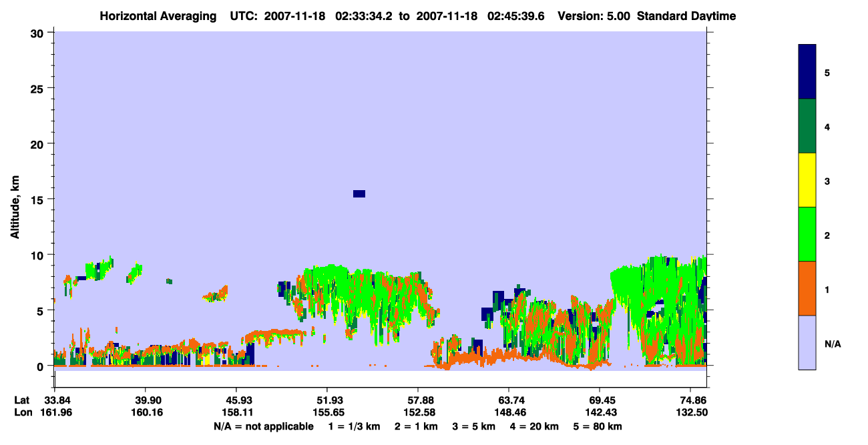Click the colorbar label '5'
868x445 pixels.
coord(827,72)
